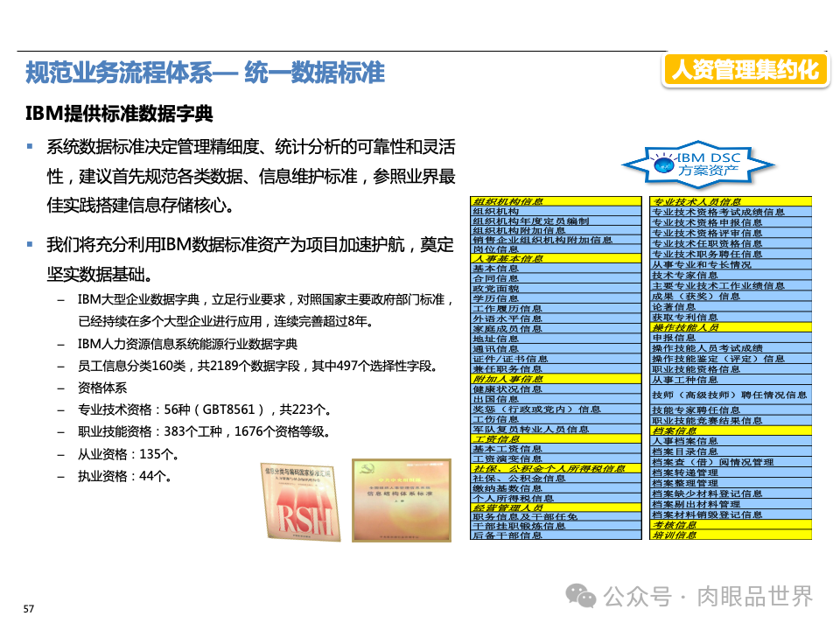Click the line 职业技能资格:383个工种
Viewport: 840px width, 630px height.
coord(204,431)
